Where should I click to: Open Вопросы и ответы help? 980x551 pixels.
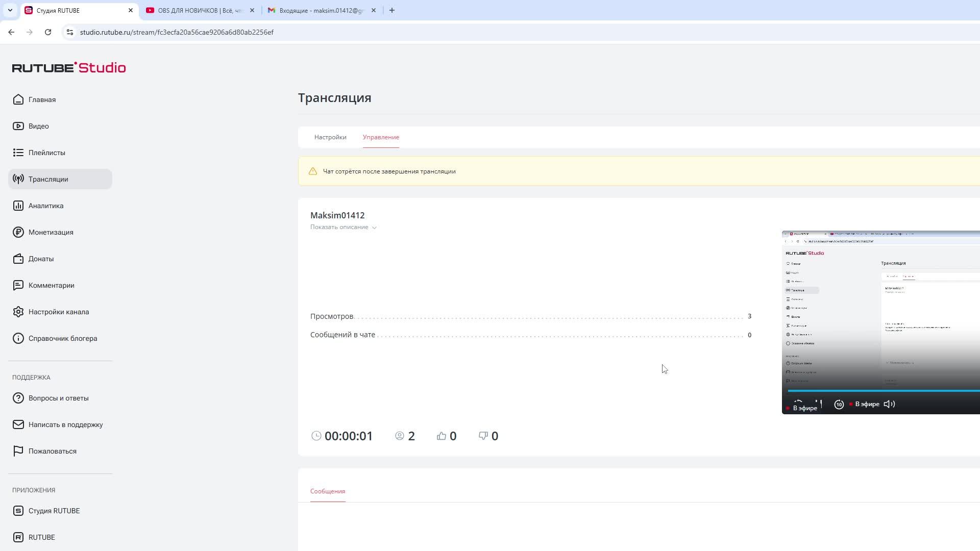pos(60,398)
